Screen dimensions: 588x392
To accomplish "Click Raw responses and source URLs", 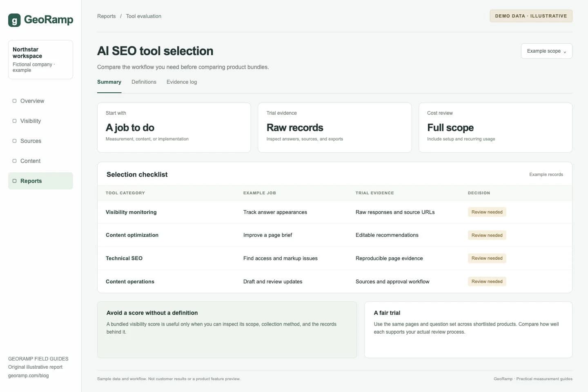I will click(x=395, y=212).
